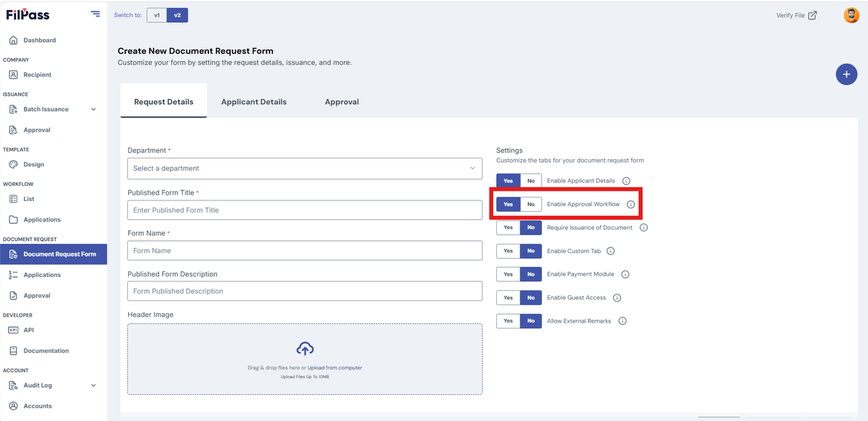Screen dimensions: 868x421
Task: Click the Batch Issuance document icon
Action: pos(13,109)
